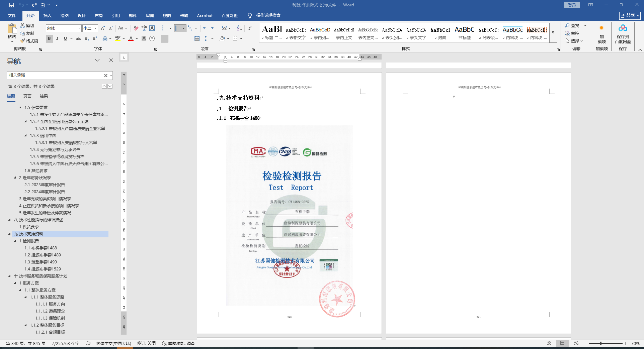Decrease font size with the shrink font icon

tap(111, 28)
